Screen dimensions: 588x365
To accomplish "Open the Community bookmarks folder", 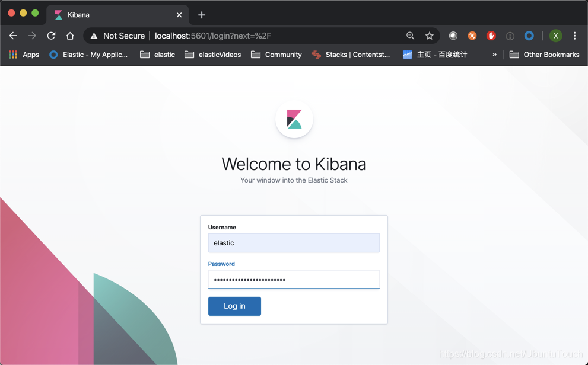I will 276,55.
